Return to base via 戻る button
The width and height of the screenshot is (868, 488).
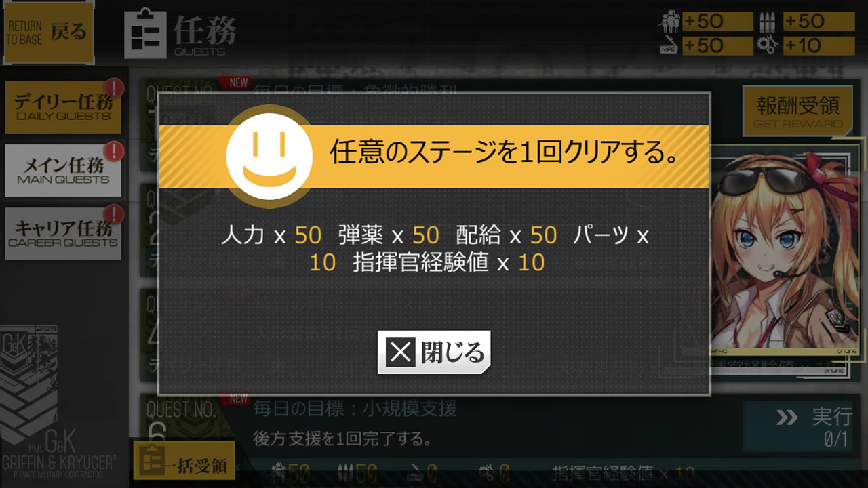tap(49, 32)
